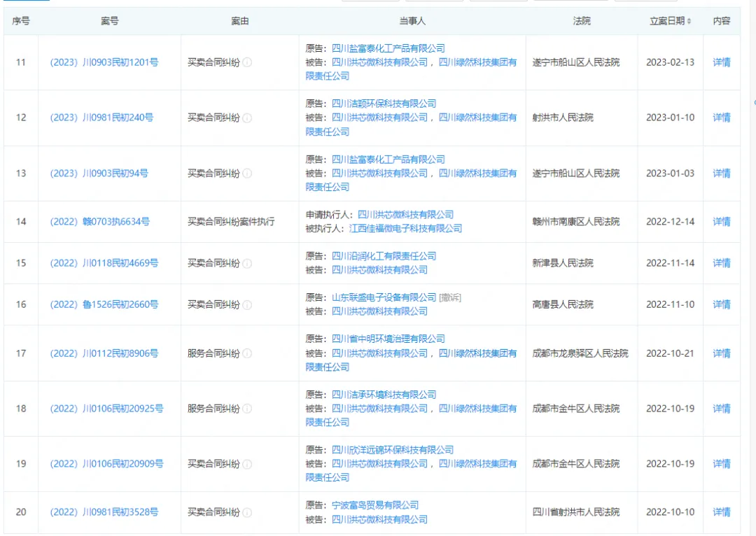Viewport: 756px width, 536px height.
Task: Open plaintiff 宁波富岛贸易有限公司 link
Action: (x=374, y=505)
